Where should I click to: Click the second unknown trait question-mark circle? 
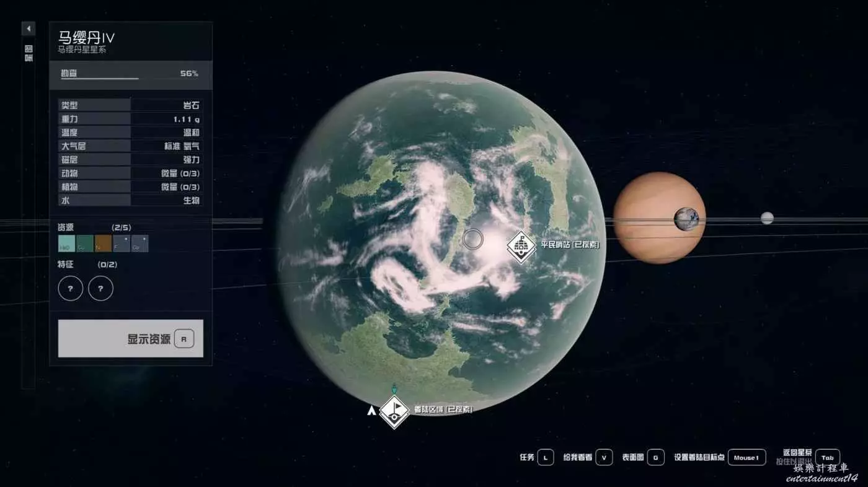coord(100,288)
